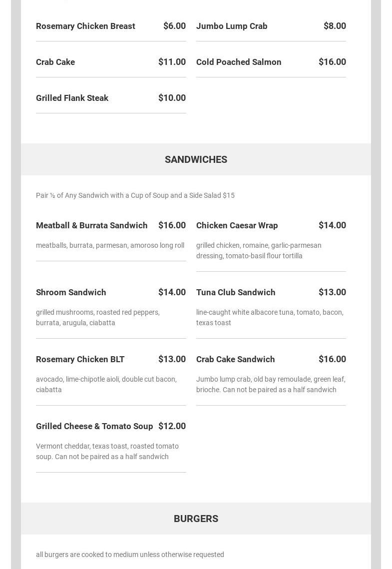The height and width of the screenshot is (569, 392).
Task: Click the BURGERS section header
Action: (196, 519)
